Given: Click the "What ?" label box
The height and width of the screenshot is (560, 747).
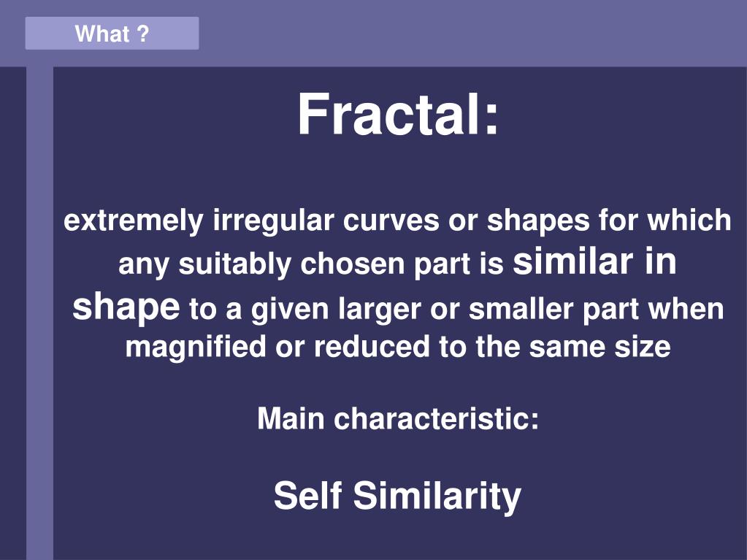Looking at the screenshot, I should [112, 34].
